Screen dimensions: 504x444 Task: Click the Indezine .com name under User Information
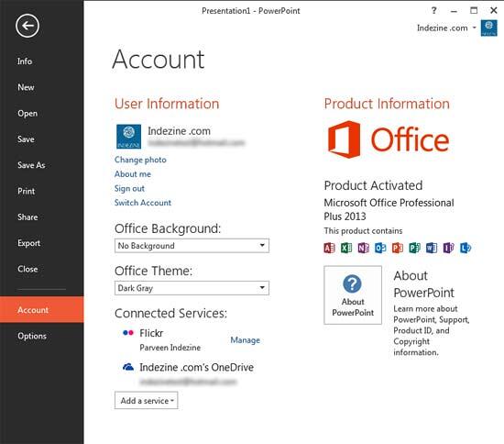(x=179, y=131)
